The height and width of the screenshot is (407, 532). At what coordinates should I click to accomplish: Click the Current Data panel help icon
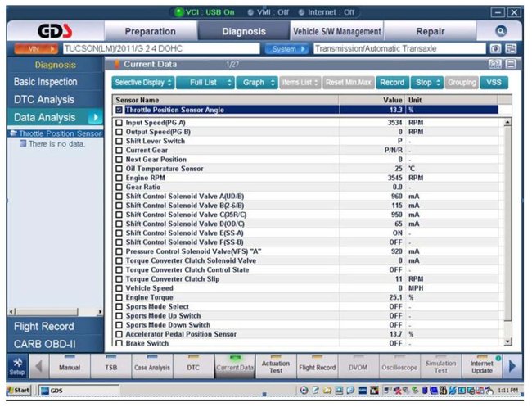coord(494,64)
